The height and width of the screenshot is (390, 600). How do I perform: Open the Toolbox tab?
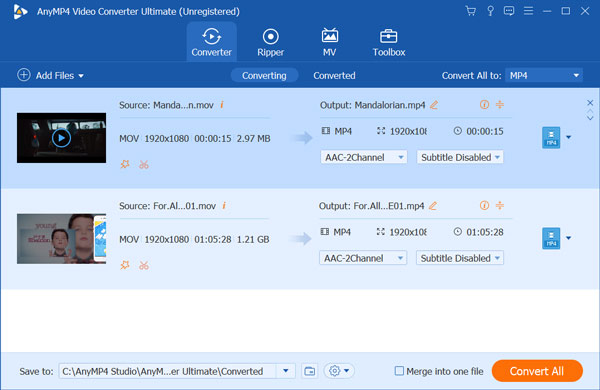tap(389, 42)
